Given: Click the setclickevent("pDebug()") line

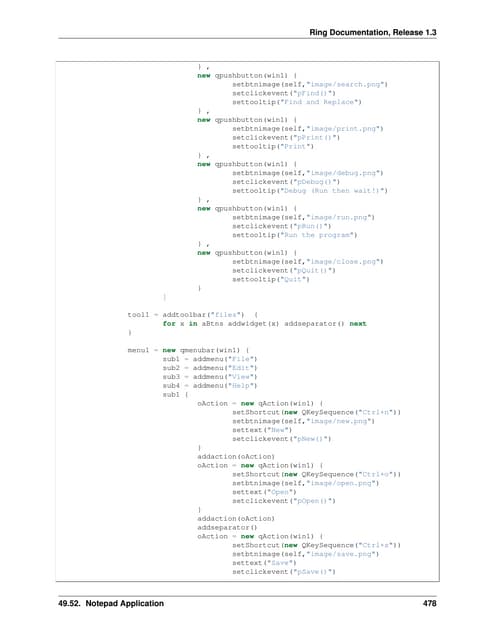Looking at the screenshot, I should [286, 182].
